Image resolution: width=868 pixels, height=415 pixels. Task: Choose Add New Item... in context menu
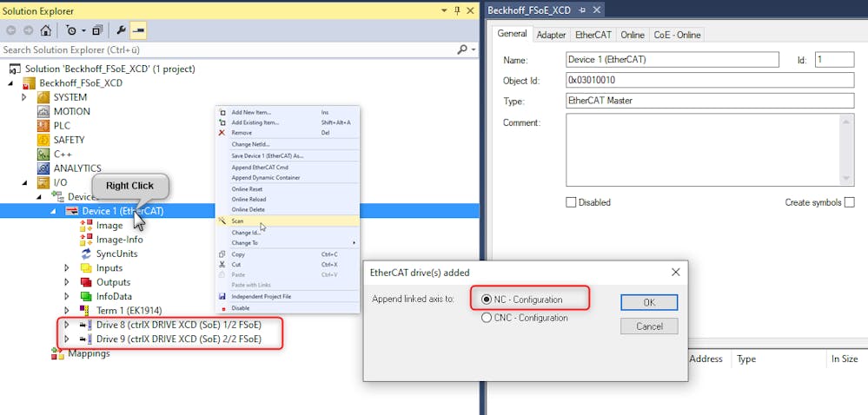coord(288,112)
